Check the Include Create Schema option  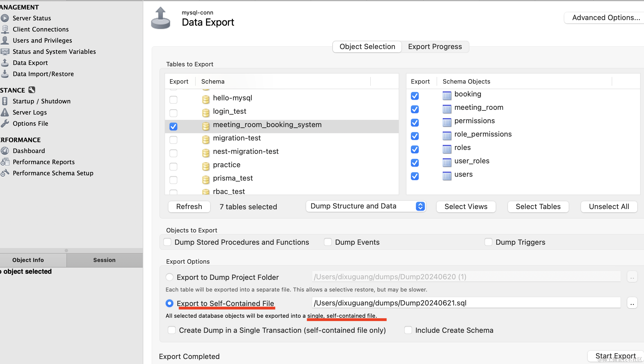[408, 330]
